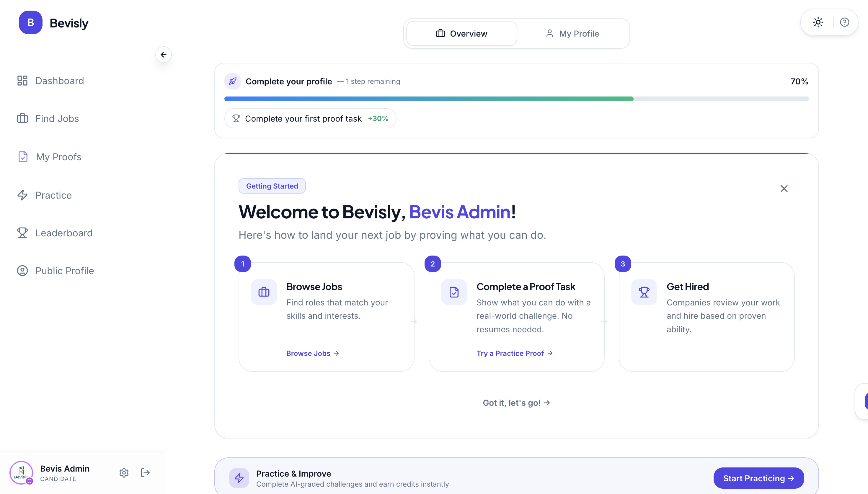Open help via question mark icon
The image size is (868, 494).
tap(844, 22)
